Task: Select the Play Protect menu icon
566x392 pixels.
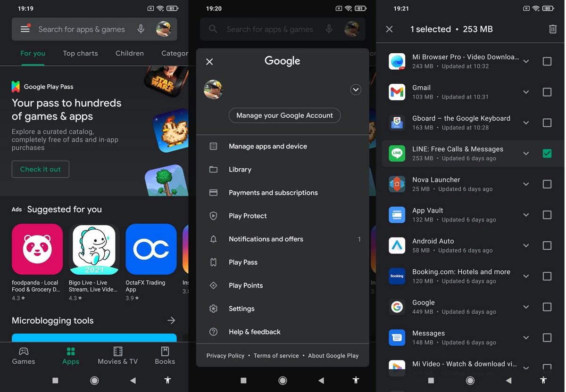Action: [213, 216]
